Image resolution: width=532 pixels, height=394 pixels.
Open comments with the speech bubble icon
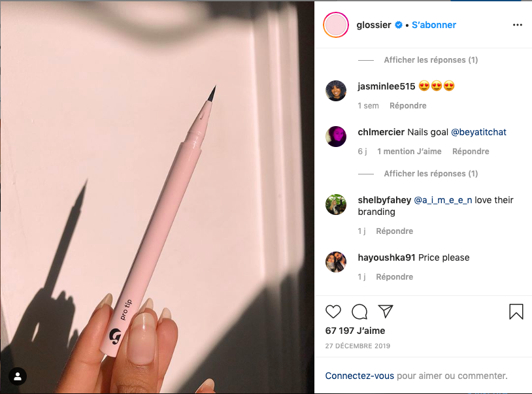[x=359, y=312]
